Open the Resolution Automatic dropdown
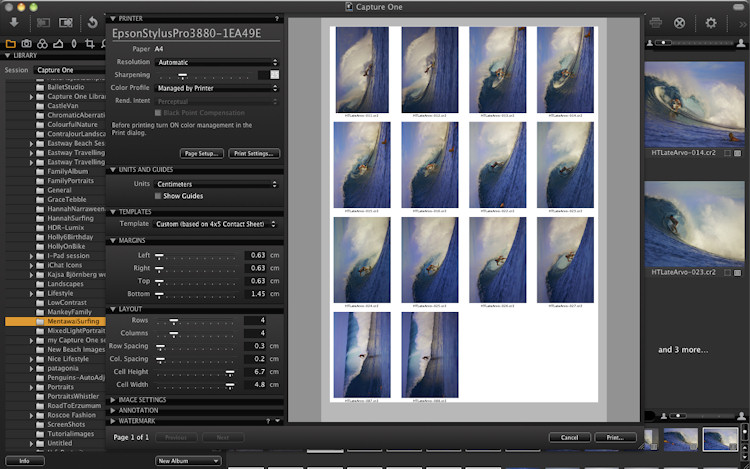 pos(217,63)
